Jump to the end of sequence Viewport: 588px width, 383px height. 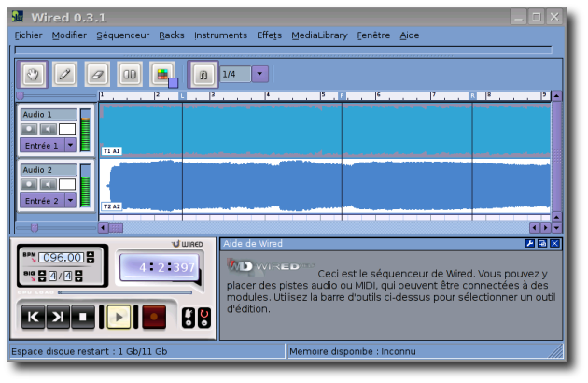click(x=58, y=318)
